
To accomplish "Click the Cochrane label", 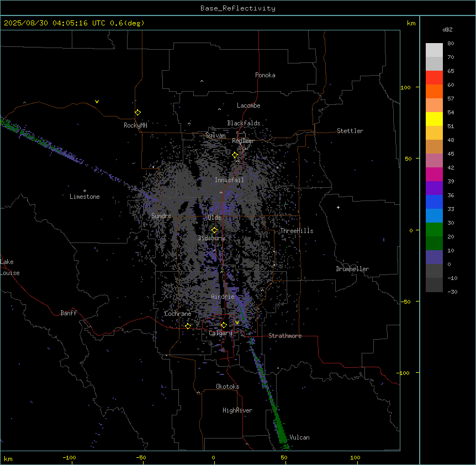I will point(178,314).
